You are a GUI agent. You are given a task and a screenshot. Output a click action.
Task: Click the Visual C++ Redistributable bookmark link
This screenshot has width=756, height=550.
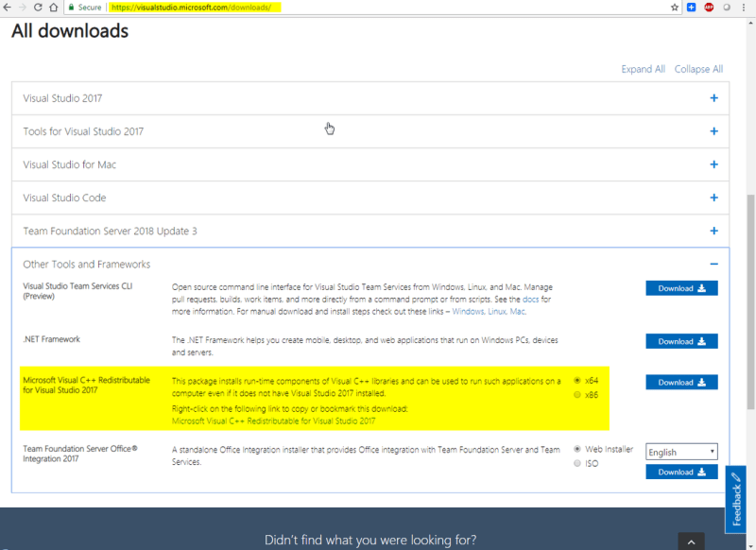[273, 421]
